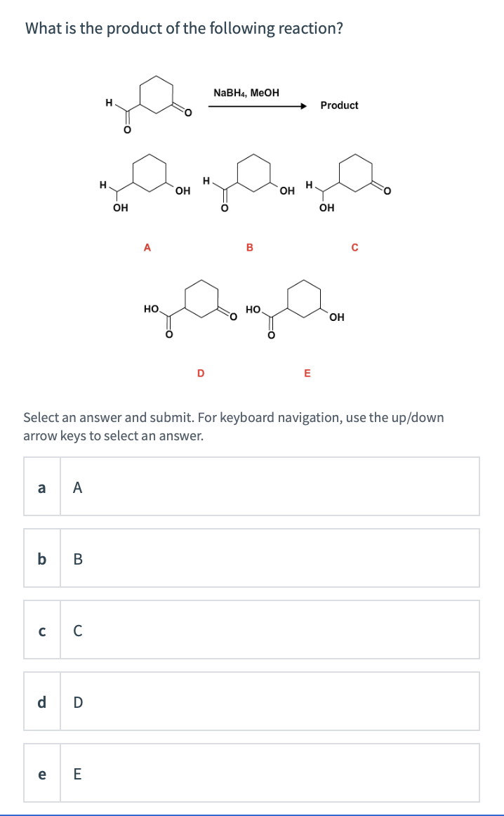The height and width of the screenshot is (816, 504).
Task: Select answer option E
Action: click(x=251, y=773)
